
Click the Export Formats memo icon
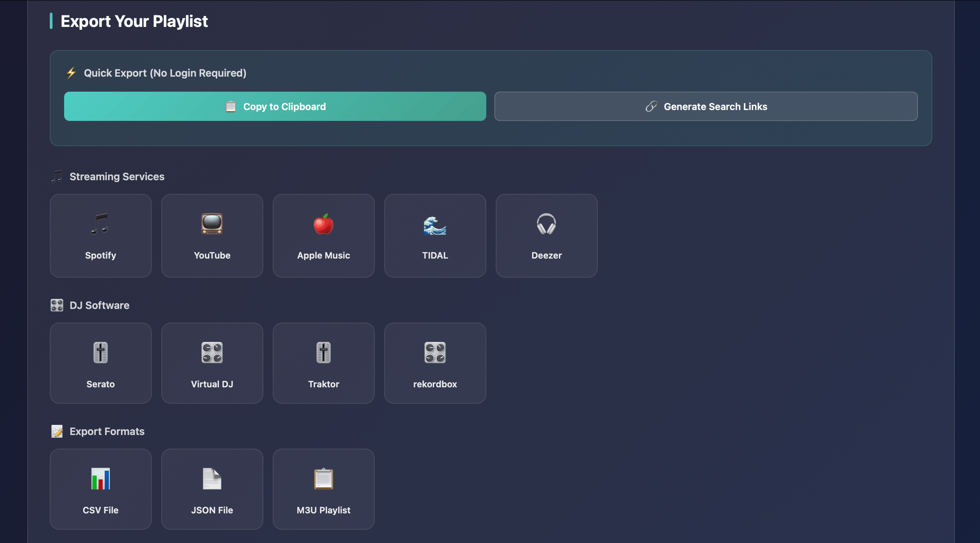(x=57, y=431)
